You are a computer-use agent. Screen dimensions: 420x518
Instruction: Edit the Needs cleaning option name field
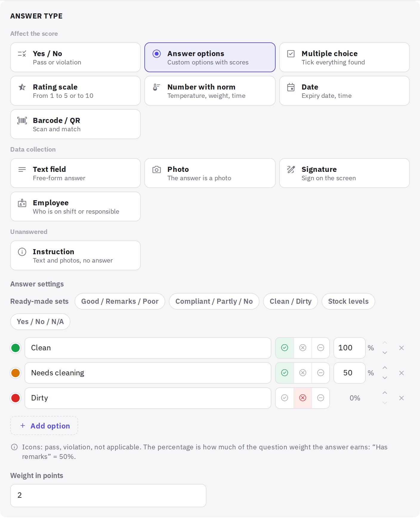148,373
